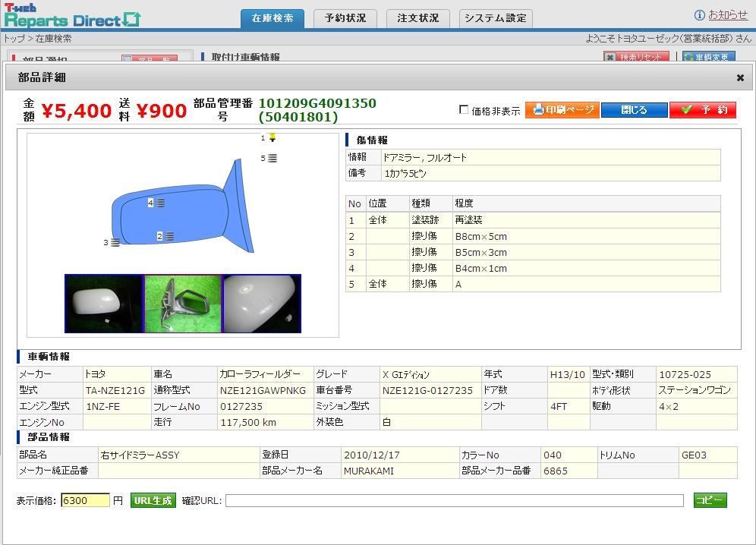
Task: Click the 117,500 km mileage cell
Action: coord(266,423)
